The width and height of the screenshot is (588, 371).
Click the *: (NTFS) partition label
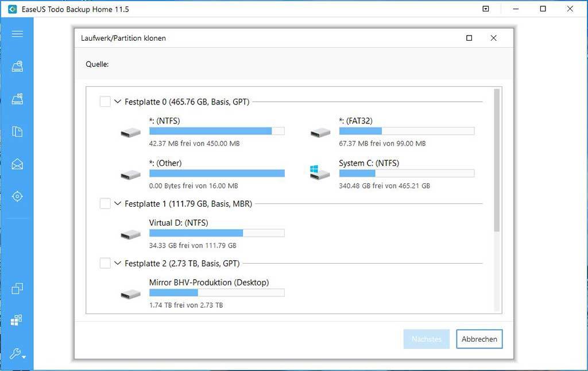(165, 121)
